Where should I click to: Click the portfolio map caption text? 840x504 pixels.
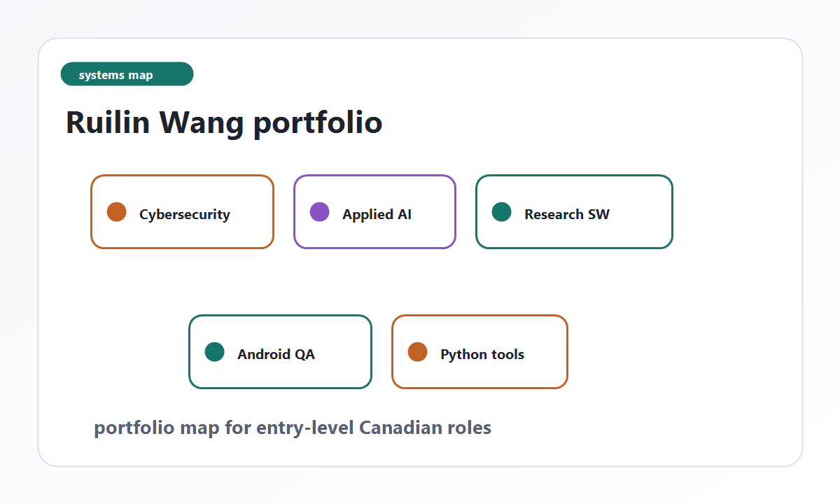293,428
